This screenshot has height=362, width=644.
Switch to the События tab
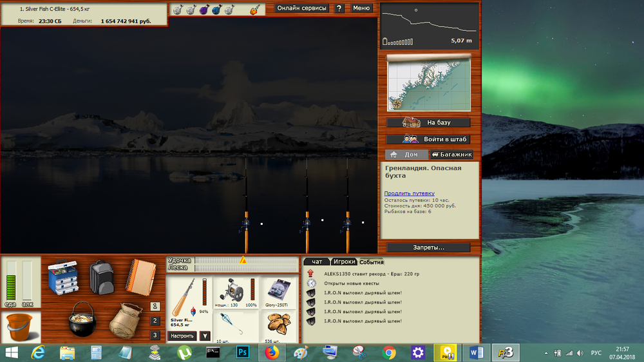pyautogui.click(x=372, y=262)
